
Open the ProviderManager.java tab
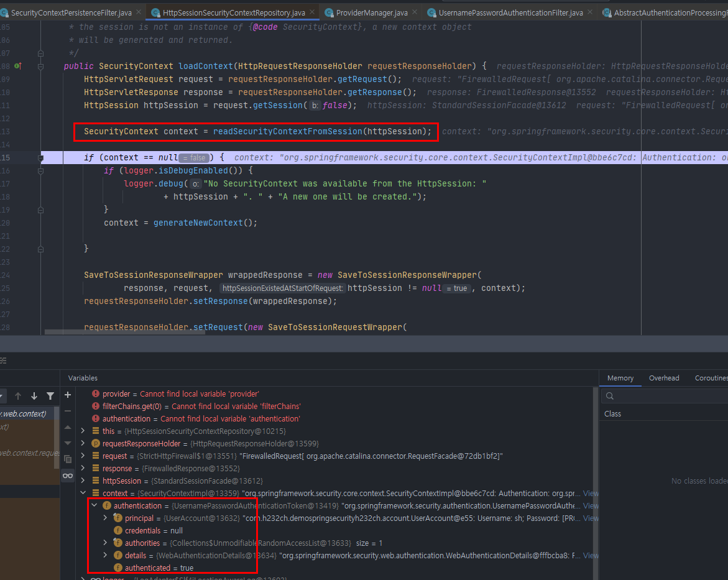pos(371,12)
